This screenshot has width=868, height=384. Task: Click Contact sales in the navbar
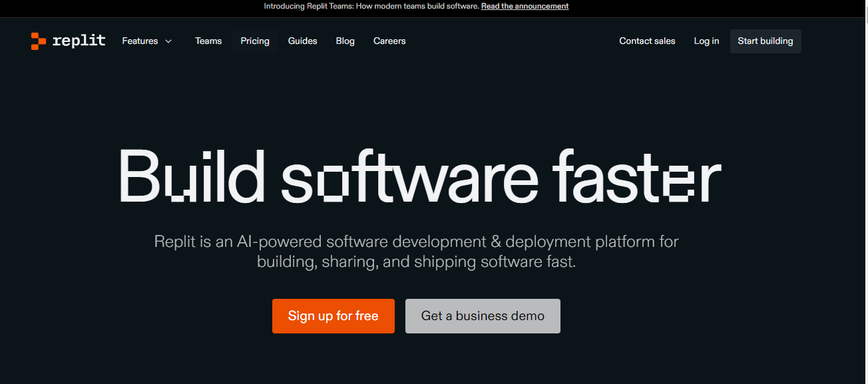point(647,41)
